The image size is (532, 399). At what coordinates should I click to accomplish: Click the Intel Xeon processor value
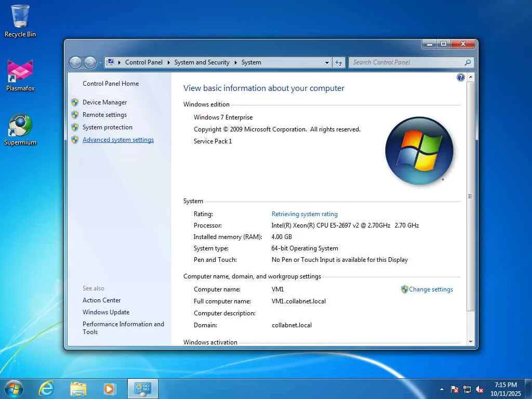[345, 225]
